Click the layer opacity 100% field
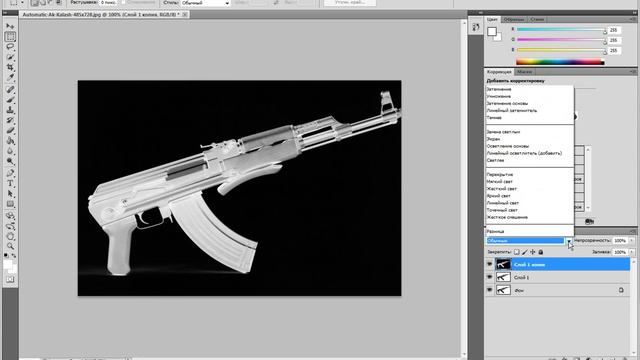Image resolution: width=640 pixels, height=360 pixels. coord(620,241)
